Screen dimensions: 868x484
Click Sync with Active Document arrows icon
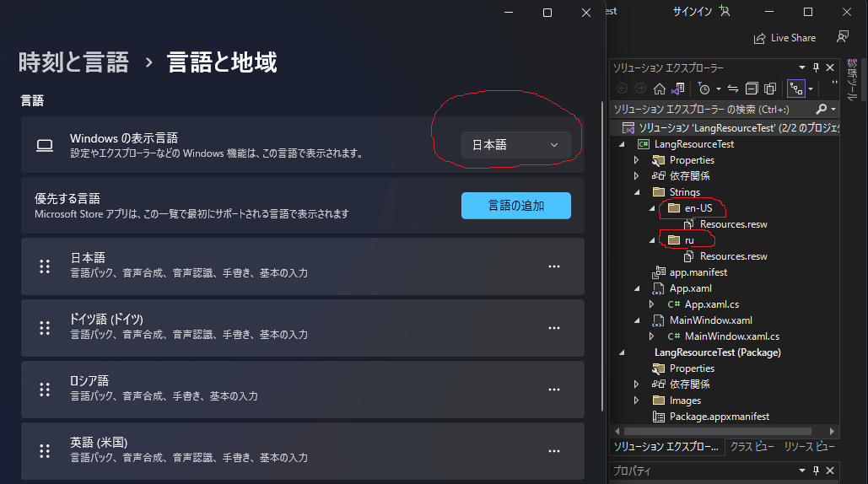(x=733, y=89)
